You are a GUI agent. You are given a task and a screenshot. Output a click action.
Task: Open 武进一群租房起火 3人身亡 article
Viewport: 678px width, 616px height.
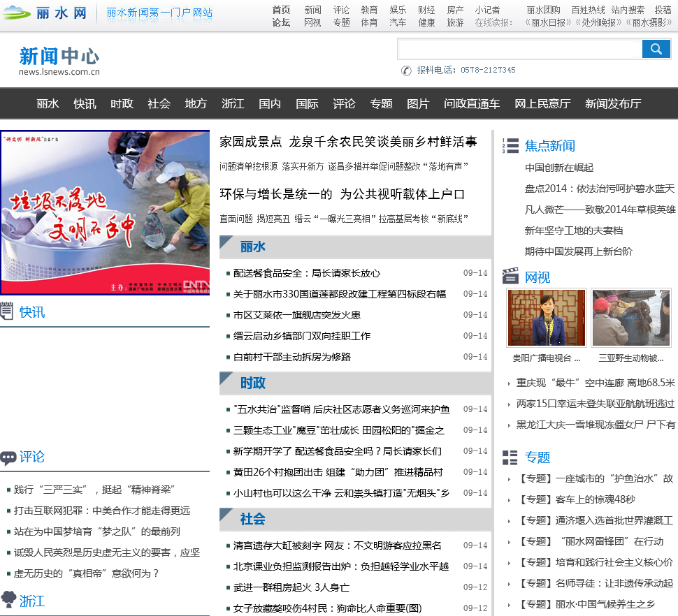pyautogui.click(x=291, y=587)
